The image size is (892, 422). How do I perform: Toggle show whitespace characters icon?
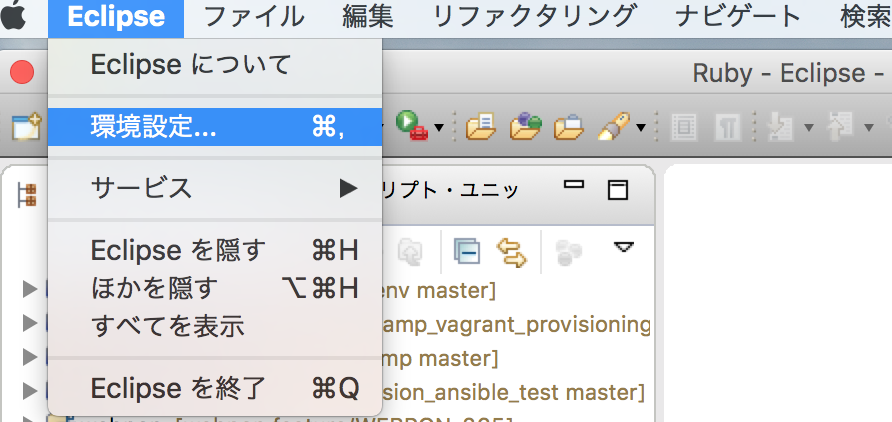pyautogui.click(x=729, y=127)
